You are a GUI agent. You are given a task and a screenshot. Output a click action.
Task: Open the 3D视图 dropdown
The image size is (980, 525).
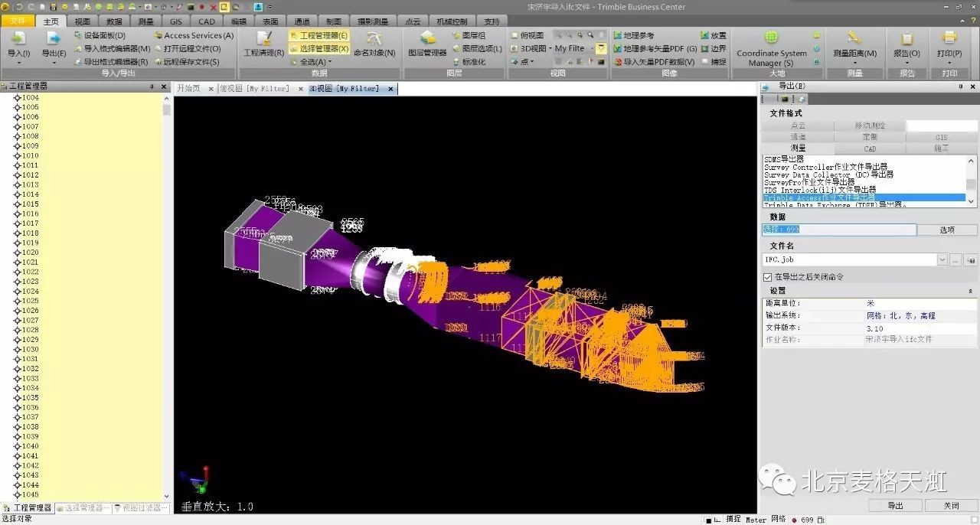550,48
